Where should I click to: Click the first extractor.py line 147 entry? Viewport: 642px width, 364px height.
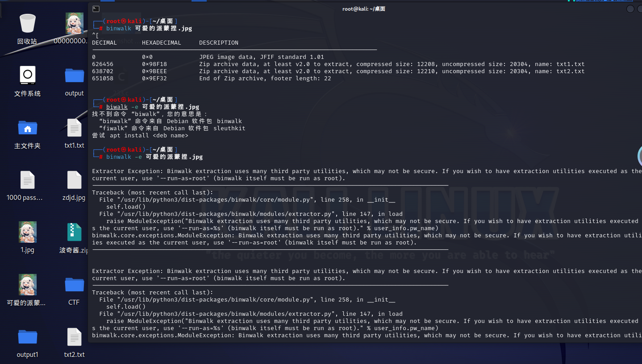coord(251,214)
